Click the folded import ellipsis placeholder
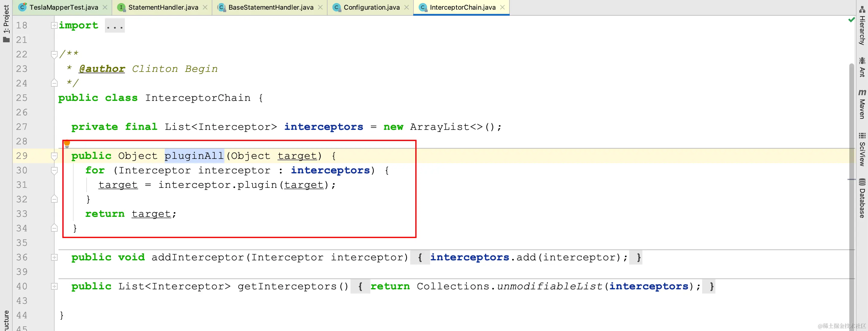The image size is (868, 331). click(x=115, y=26)
